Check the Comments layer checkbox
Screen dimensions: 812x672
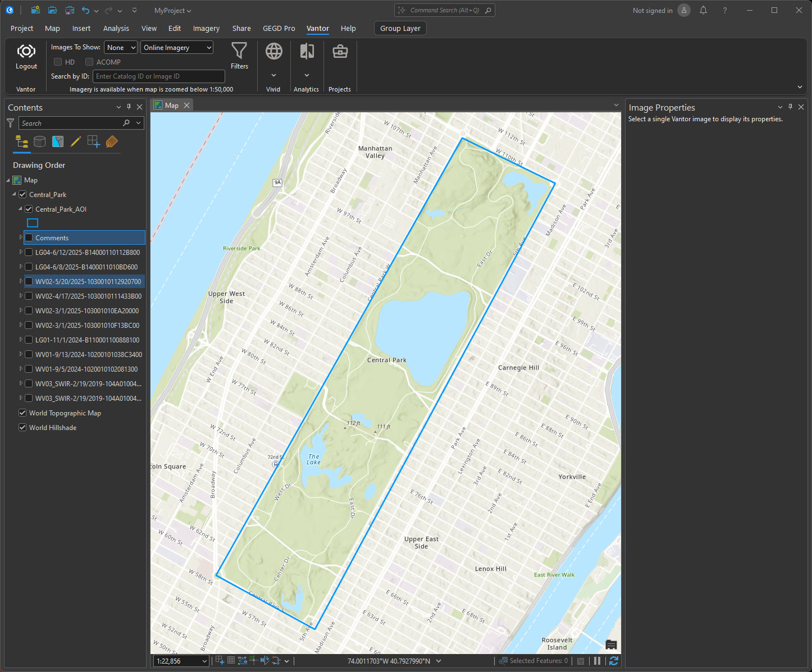tap(29, 238)
